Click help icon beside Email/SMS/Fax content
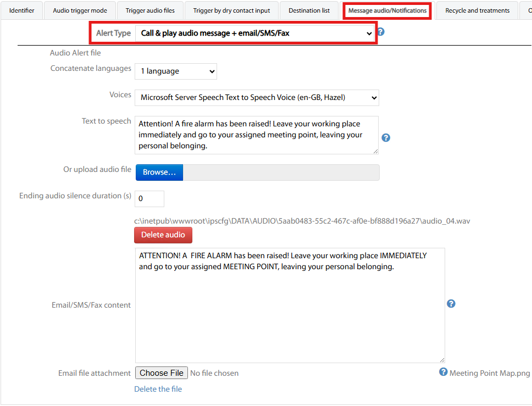 point(451,303)
